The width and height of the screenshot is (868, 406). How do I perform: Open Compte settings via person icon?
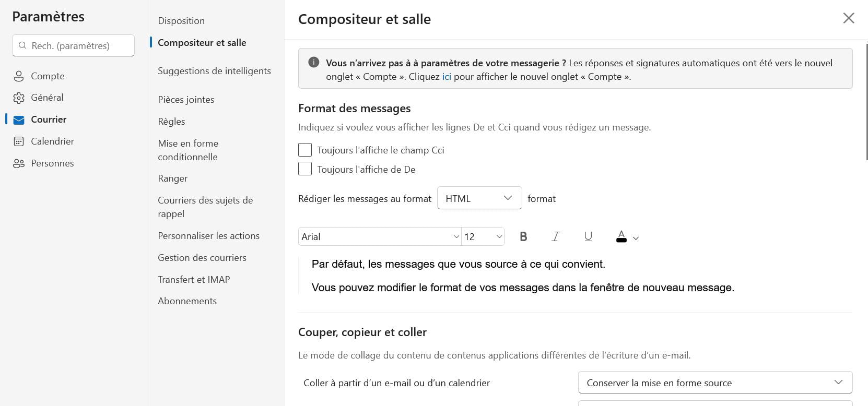pyautogui.click(x=19, y=76)
